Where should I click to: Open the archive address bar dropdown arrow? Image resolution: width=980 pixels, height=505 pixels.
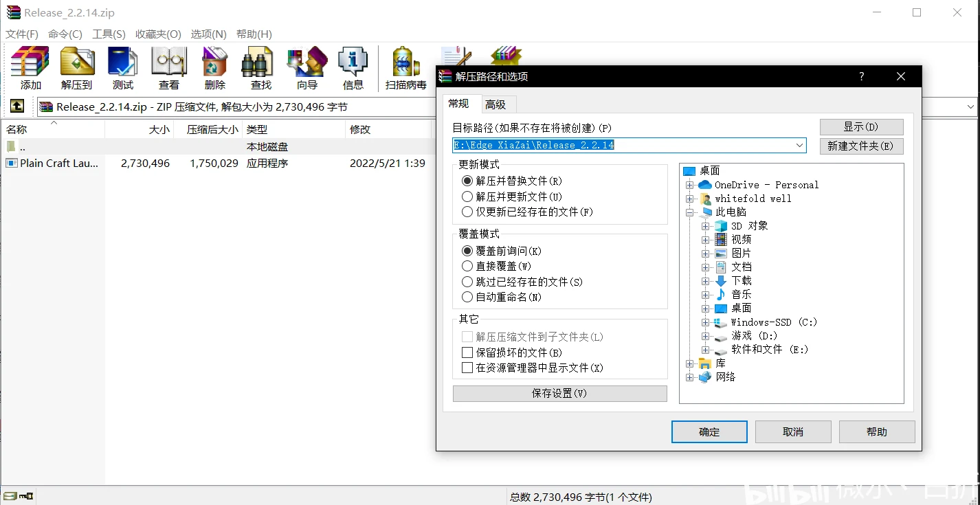tap(971, 106)
